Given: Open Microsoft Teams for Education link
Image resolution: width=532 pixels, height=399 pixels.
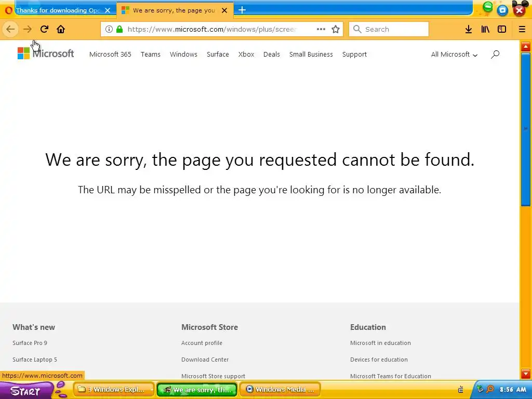Looking at the screenshot, I should (391, 376).
